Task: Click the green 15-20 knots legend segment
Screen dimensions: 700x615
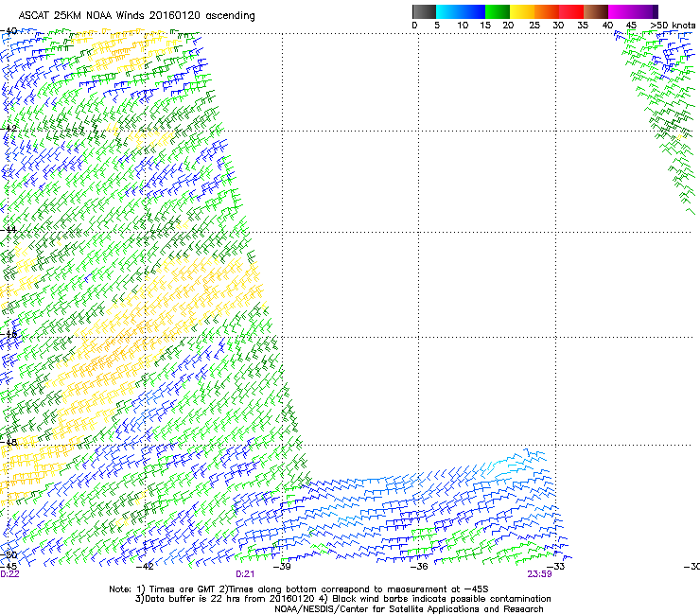Action: [x=498, y=11]
